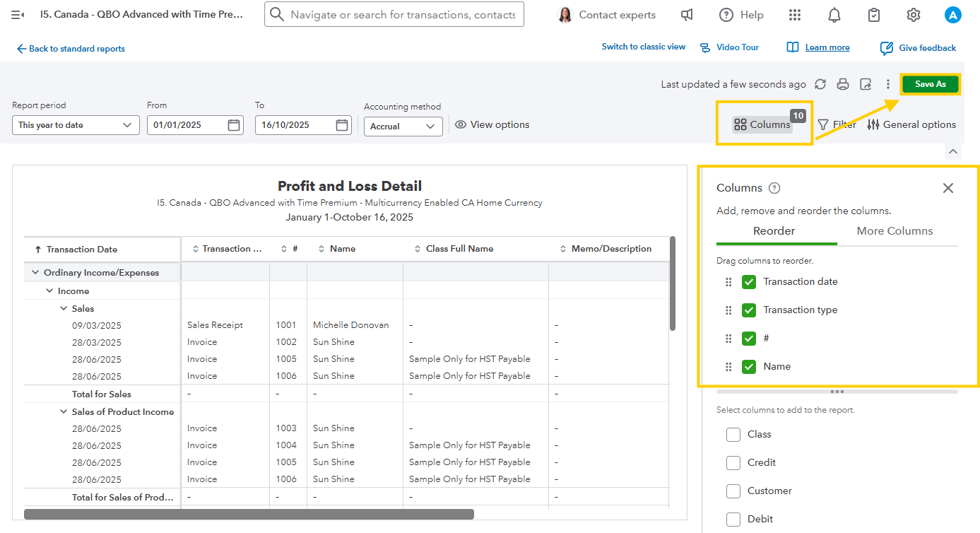Check the Customer column checkbox
The image size is (980, 533).
[733, 491]
